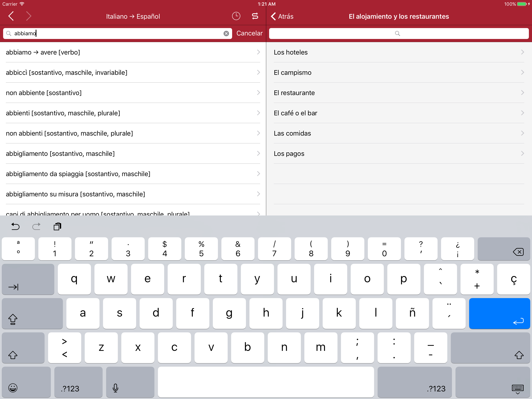Screen dimensions: 532x399
Task: Tap the clipboard paste icon
Action: 57,226
